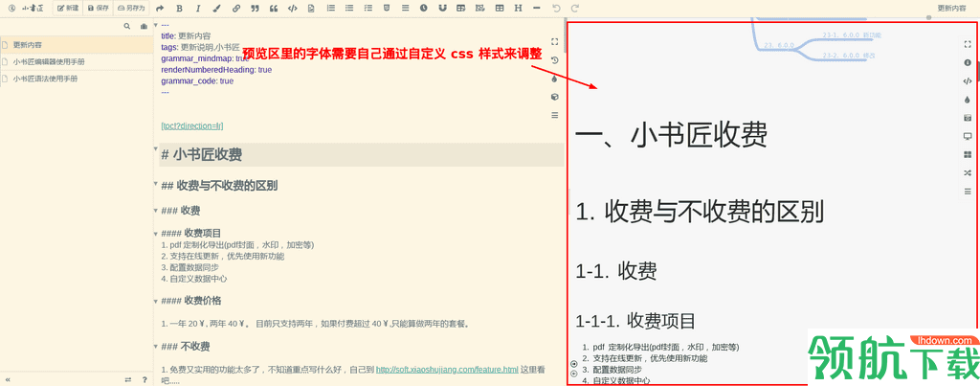
Task: Click the align-lines toolbar icon
Action: pyautogui.click(x=405, y=8)
